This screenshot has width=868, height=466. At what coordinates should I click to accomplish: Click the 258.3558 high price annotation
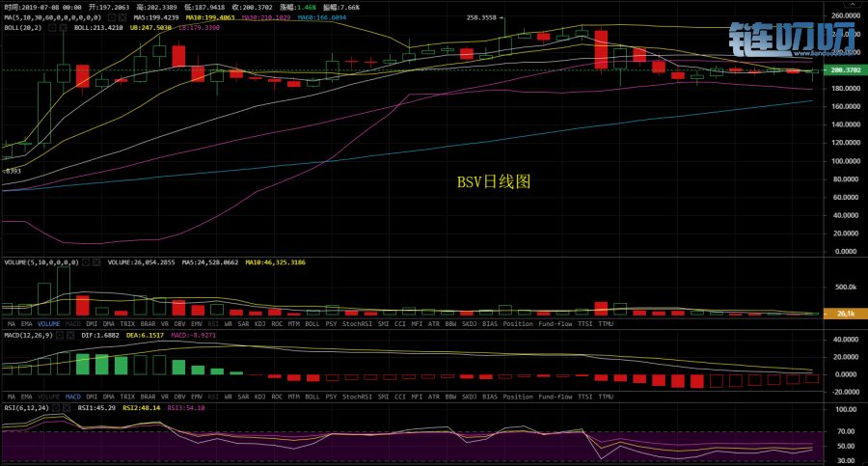pos(481,17)
